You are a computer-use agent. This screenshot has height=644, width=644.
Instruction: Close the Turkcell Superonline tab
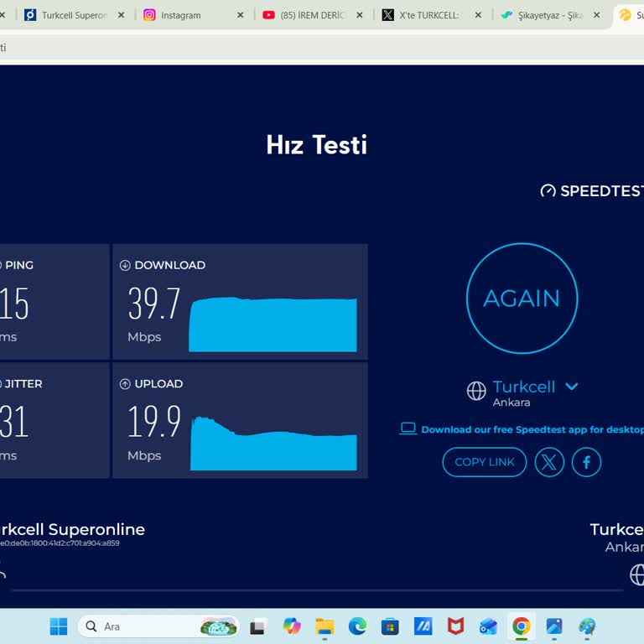121,15
